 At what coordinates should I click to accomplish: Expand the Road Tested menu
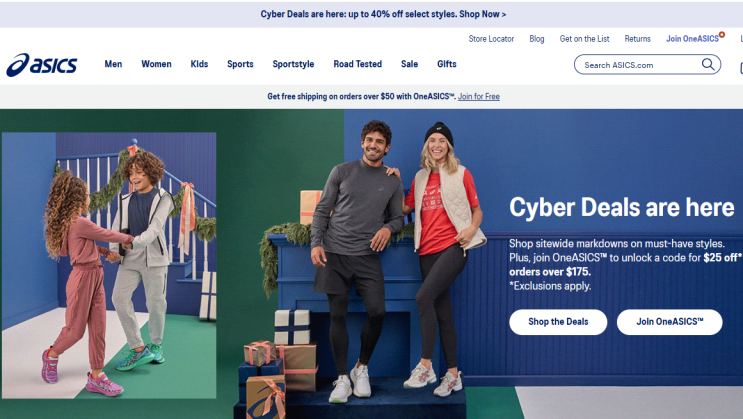358,64
